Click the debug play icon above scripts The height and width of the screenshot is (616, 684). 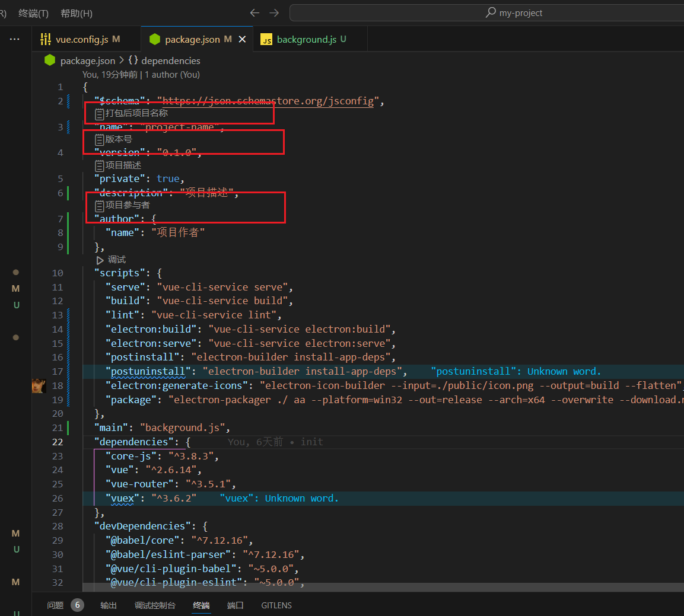(x=100, y=260)
